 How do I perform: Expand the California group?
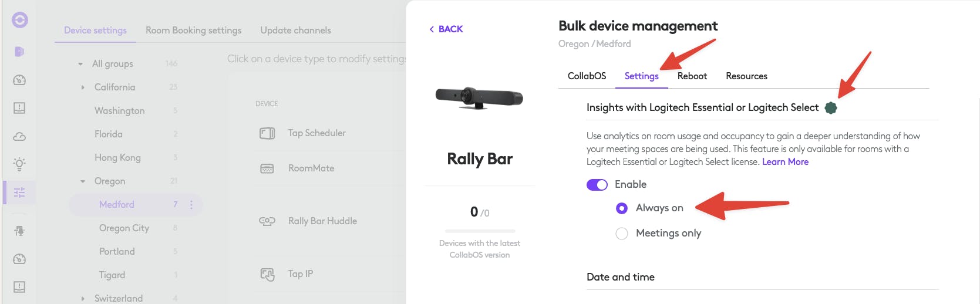click(83, 87)
